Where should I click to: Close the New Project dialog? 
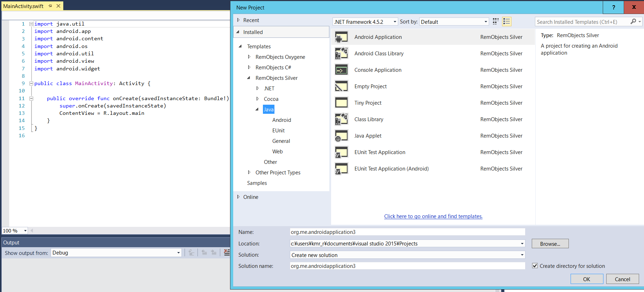pos(634,7)
